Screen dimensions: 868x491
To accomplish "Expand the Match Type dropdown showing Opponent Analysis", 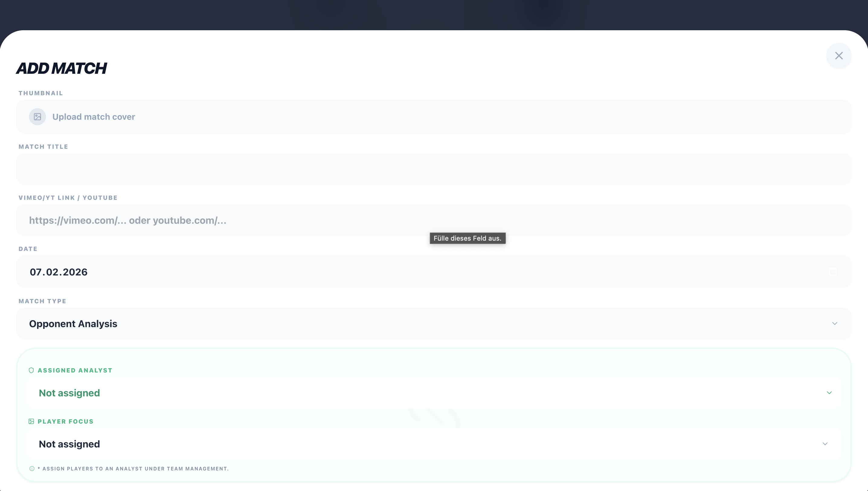I will coord(434,324).
